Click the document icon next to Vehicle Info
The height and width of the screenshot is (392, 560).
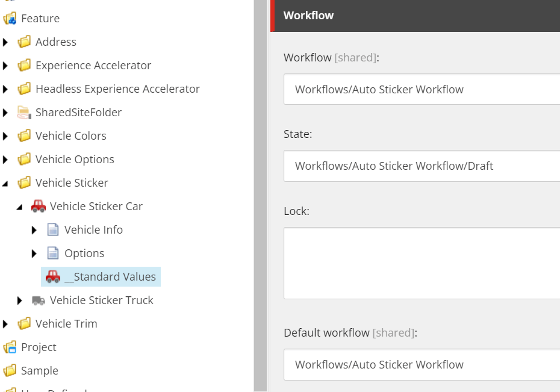pyautogui.click(x=53, y=230)
